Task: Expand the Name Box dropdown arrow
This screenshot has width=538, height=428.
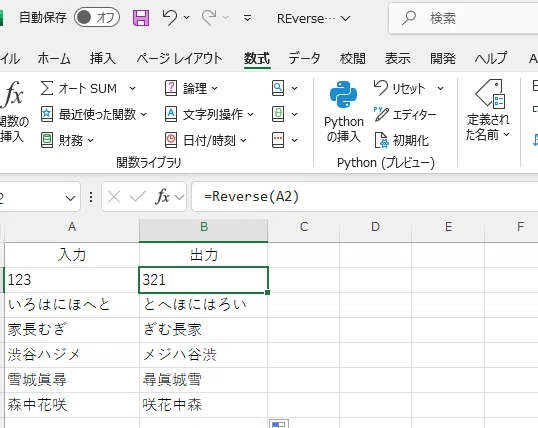Action: 70,198
